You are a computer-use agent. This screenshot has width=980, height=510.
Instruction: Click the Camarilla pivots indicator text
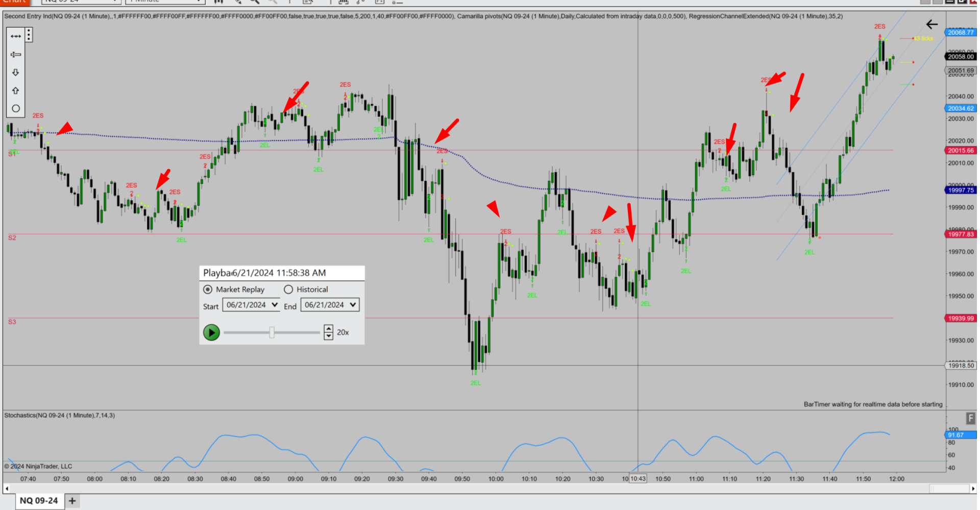point(572,16)
